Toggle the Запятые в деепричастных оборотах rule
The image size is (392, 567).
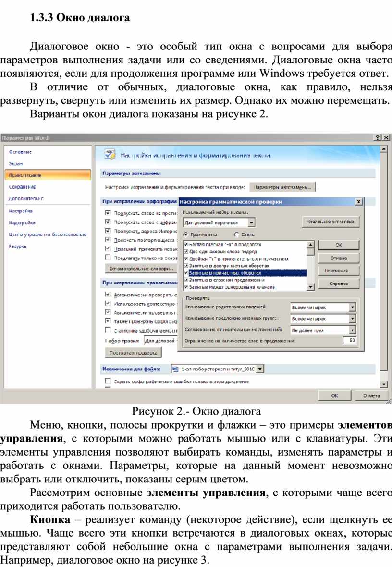pos(186,265)
